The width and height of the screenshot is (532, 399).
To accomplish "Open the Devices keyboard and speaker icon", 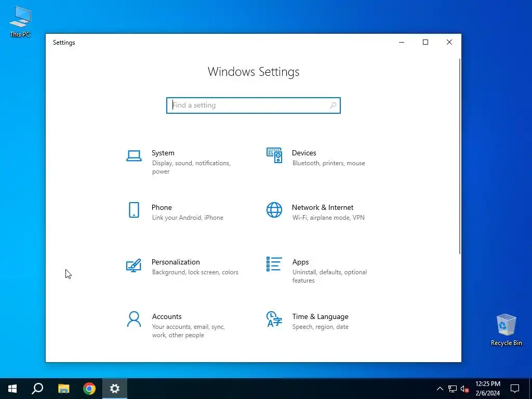I will click(x=274, y=155).
